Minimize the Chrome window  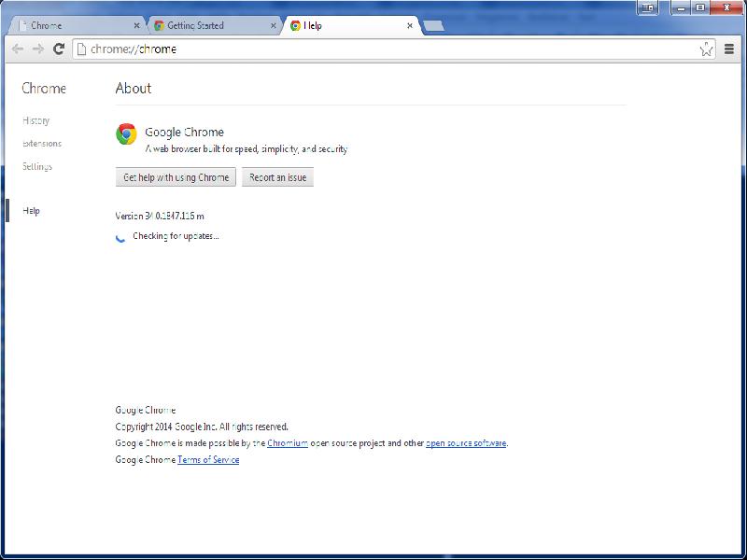tap(682, 7)
